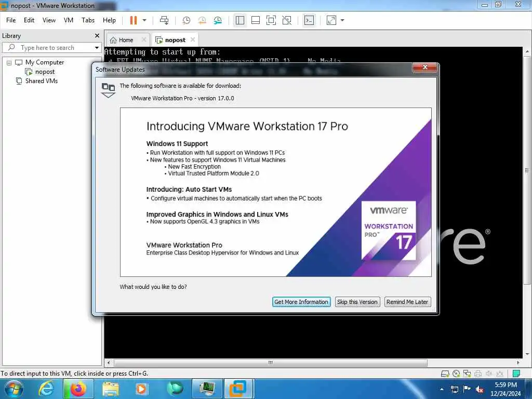The image size is (532, 399).
Task: Close the Software Updates dialog
Action: 425,67
